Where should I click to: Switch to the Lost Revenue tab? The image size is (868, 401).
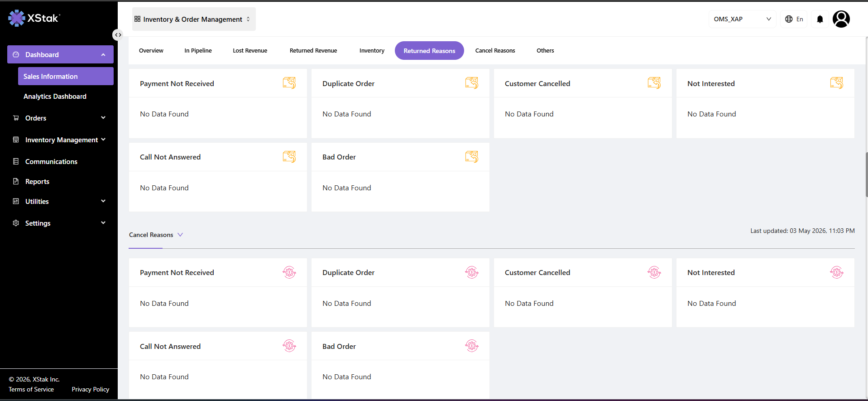(x=250, y=51)
